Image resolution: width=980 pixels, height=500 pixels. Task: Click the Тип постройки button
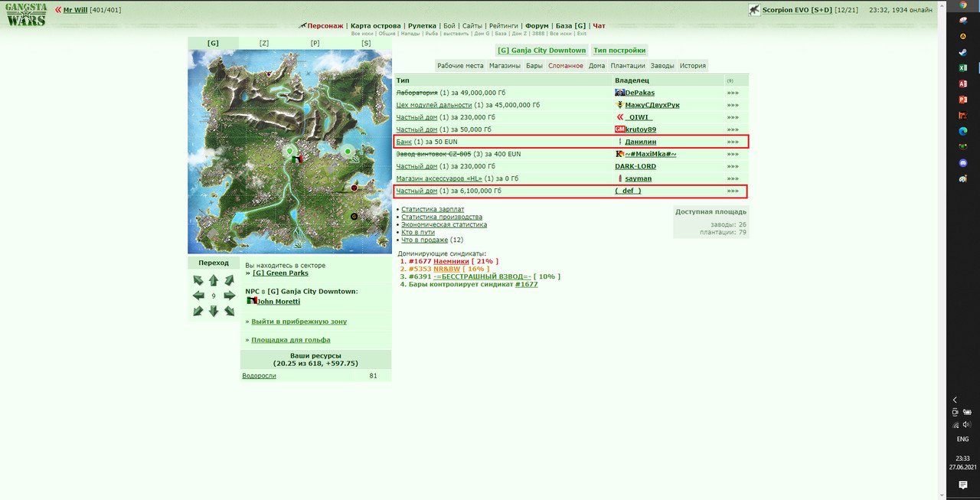click(x=619, y=51)
